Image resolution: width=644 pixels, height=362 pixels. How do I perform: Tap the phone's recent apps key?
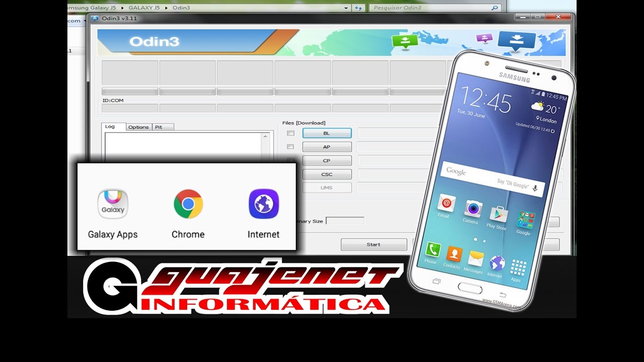(x=437, y=281)
